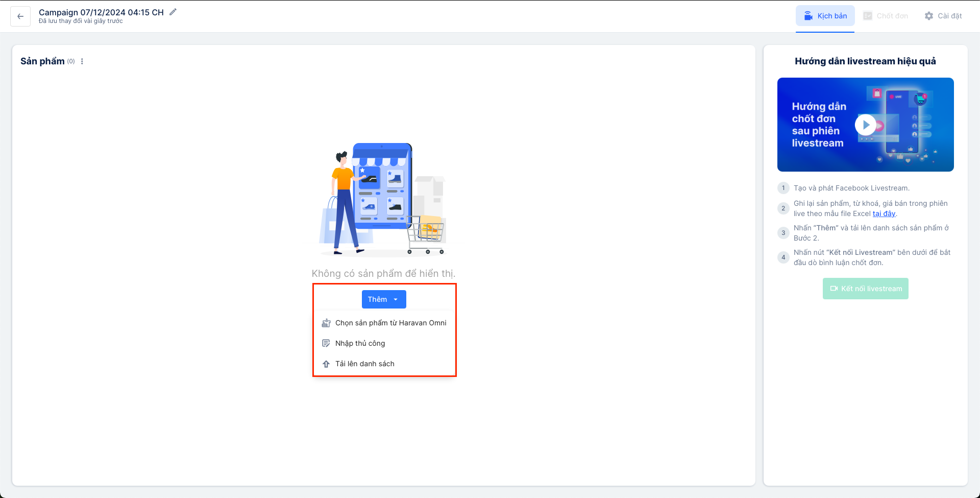Screen dimensions: 980x498
Task: Click the empty-state shopping illustration
Action: point(382,199)
